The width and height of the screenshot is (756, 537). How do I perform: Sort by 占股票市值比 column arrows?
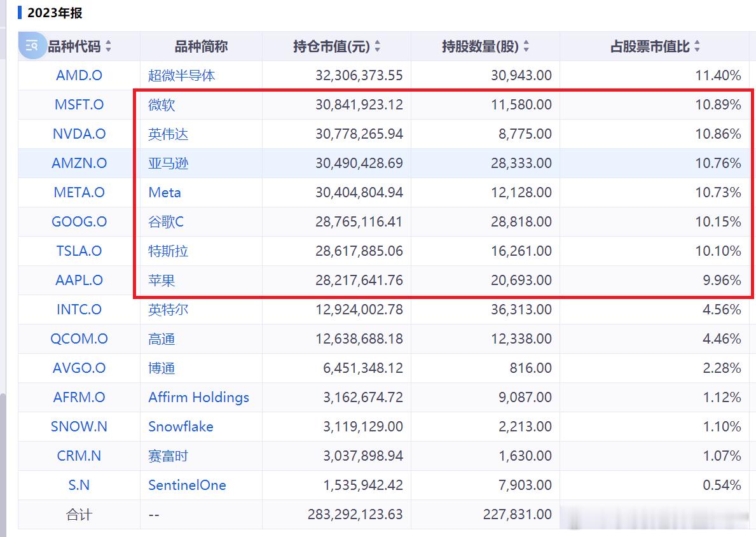(x=697, y=46)
